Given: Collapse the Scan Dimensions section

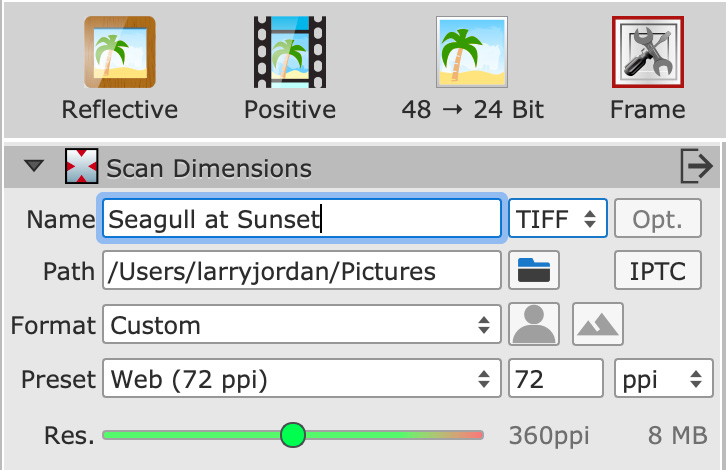Looking at the screenshot, I should click(x=34, y=166).
